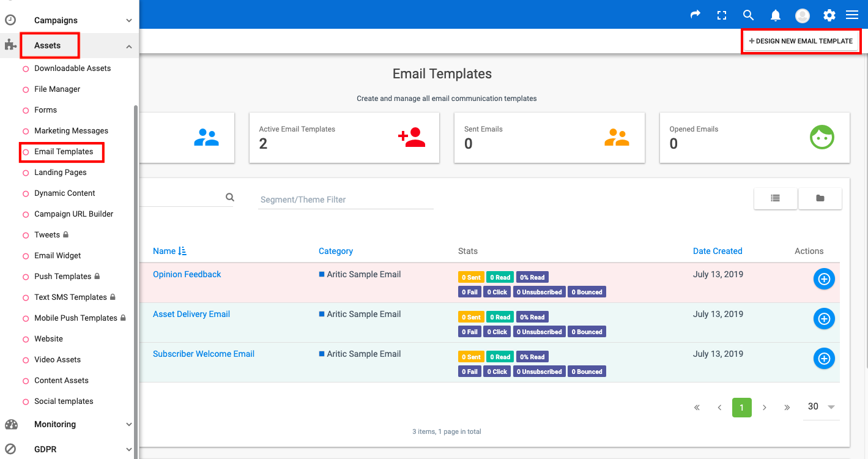Click the plus action button for Subscriber Welcome Email
868x459 pixels.
click(x=824, y=359)
